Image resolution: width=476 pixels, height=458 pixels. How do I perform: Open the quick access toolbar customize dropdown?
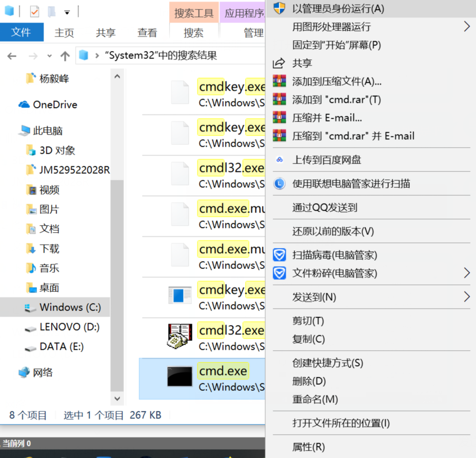[x=67, y=12]
